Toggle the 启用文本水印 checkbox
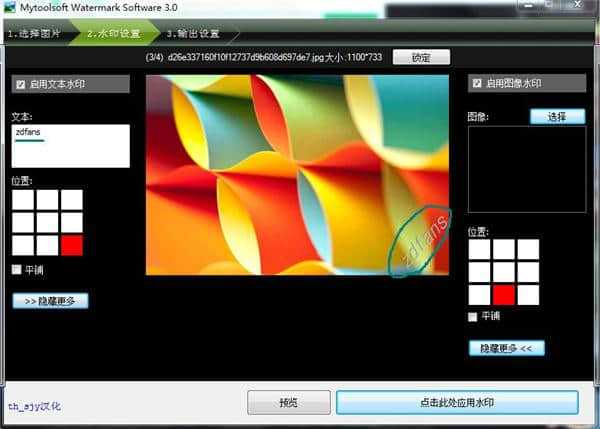Image resolution: width=600 pixels, height=429 pixels. tap(19, 84)
